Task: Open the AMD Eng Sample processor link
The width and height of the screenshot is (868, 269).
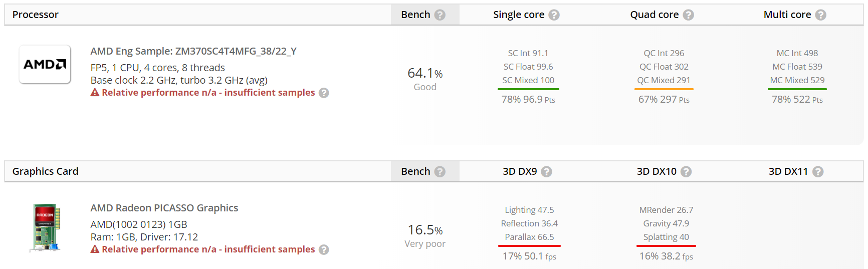Action: (193, 51)
